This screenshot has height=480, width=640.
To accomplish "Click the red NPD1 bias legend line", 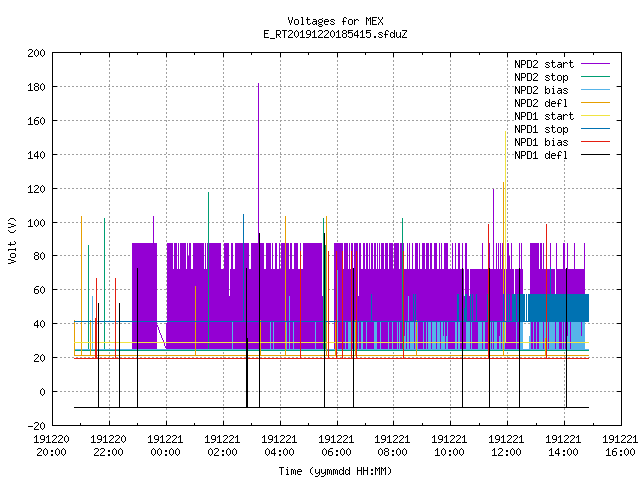I will click(x=596, y=142).
